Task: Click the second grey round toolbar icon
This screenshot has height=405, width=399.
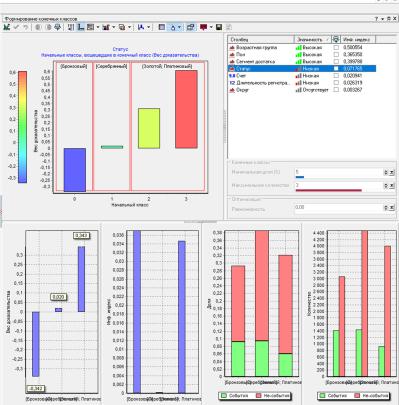Action: (x=48, y=28)
